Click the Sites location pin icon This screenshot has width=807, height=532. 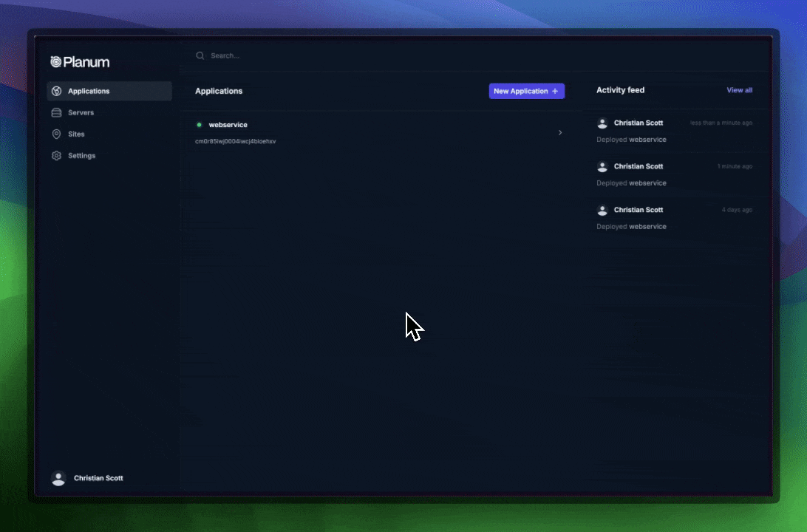[57, 134]
